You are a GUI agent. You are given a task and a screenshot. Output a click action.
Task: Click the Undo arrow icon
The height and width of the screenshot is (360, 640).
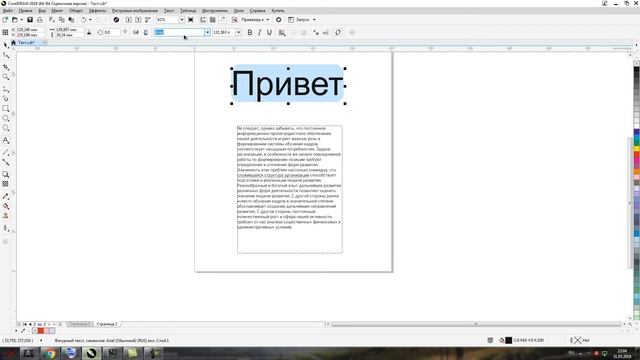pos(84,20)
